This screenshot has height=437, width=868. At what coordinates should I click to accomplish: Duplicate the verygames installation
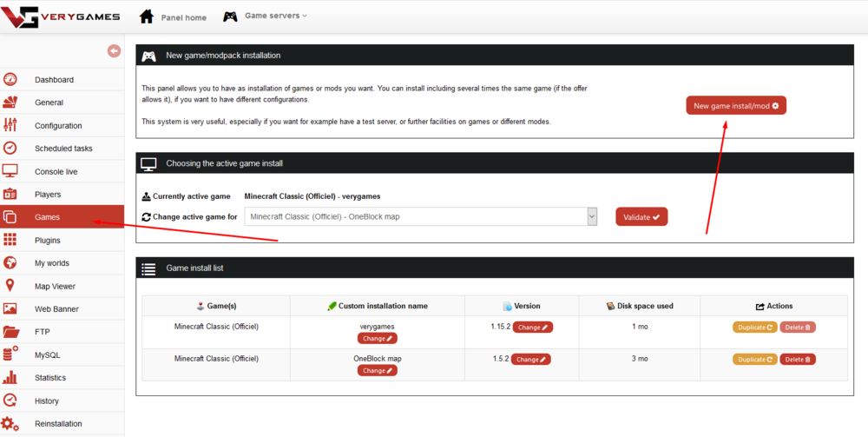(x=753, y=328)
